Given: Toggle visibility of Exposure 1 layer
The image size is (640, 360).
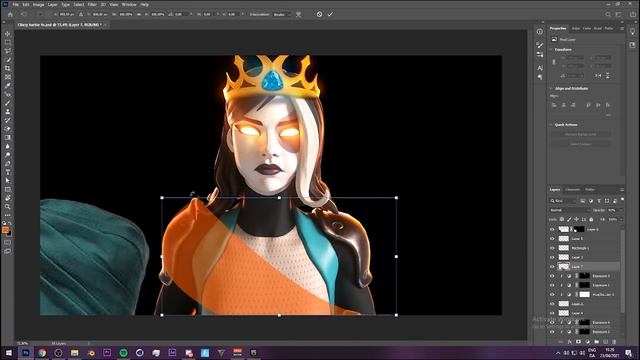Looking at the screenshot, I should point(552,285).
